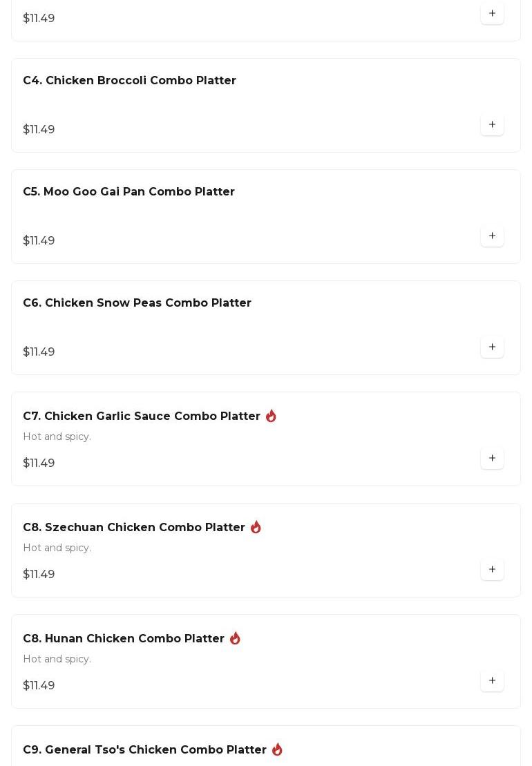532x766 pixels.
Task: Click spicy flame icon beside Chicken Garlic Sauce
Action: [271, 416]
